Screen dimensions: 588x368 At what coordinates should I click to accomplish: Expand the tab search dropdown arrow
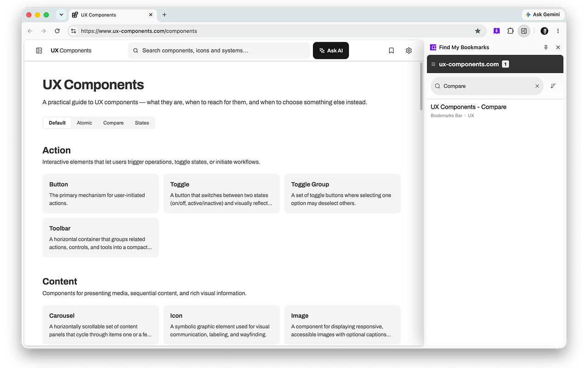pos(61,15)
